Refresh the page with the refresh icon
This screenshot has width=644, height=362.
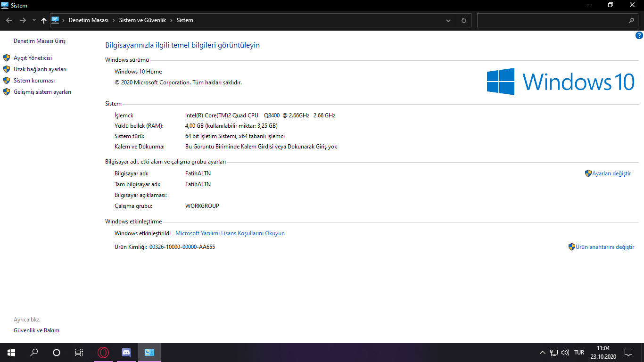(x=463, y=21)
